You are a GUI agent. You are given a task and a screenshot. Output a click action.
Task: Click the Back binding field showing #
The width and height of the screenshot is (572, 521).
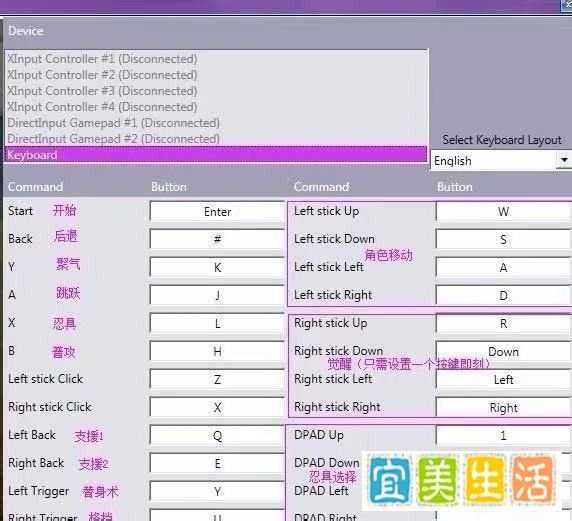[x=217, y=239]
